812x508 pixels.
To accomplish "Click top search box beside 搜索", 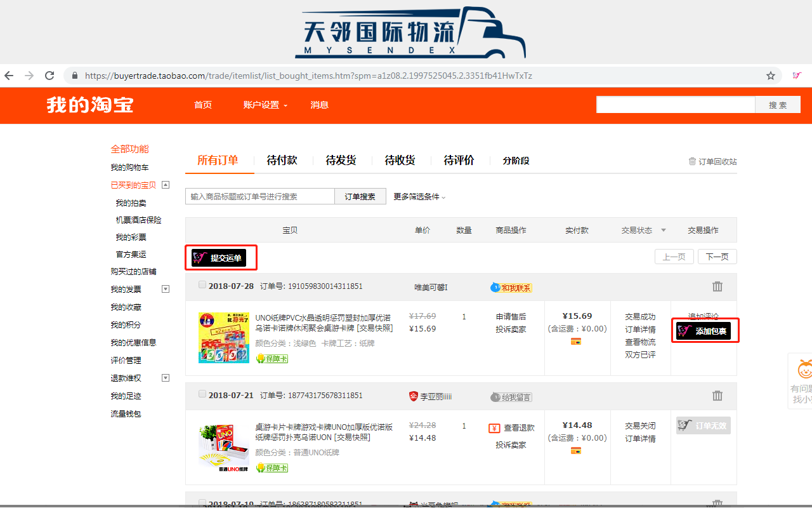I will click(x=676, y=105).
